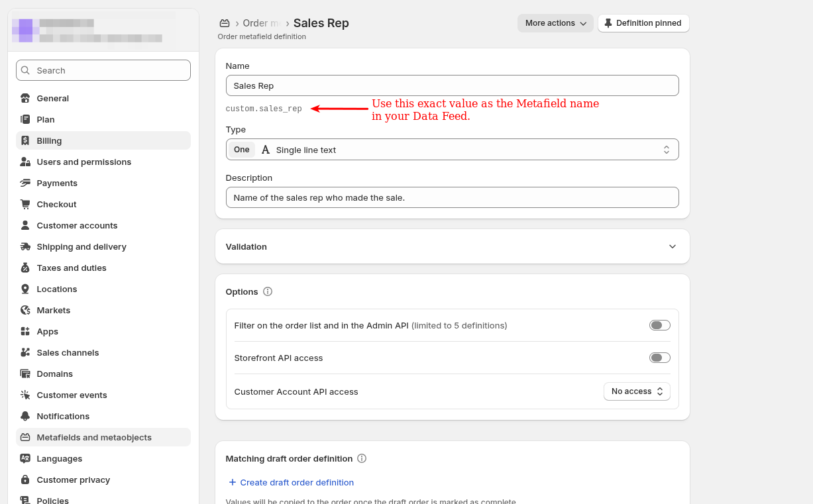Click the metafields icon in the breadcrumb
The image size is (813, 504).
[x=225, y=23]
